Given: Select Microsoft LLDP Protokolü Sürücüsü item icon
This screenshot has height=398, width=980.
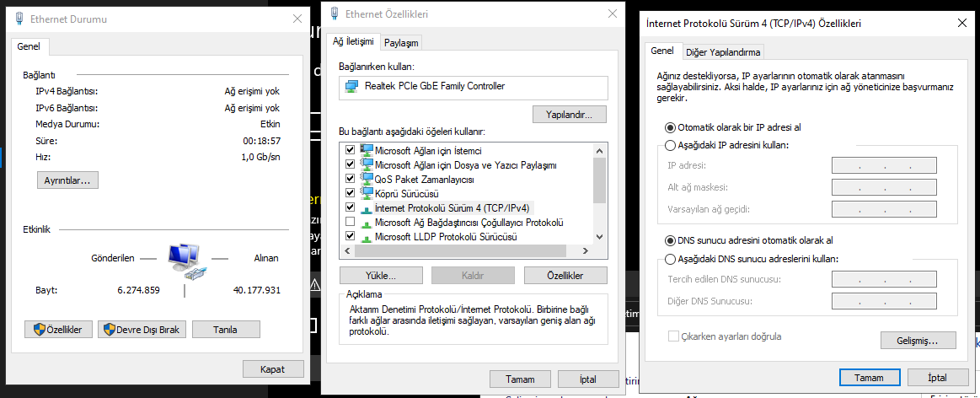Looking at the screenshot, I should coord(367,237).
